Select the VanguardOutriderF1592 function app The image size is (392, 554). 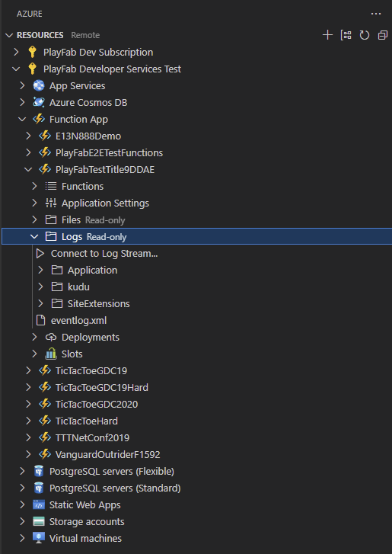pyautogui.click(x=107, y=455)
